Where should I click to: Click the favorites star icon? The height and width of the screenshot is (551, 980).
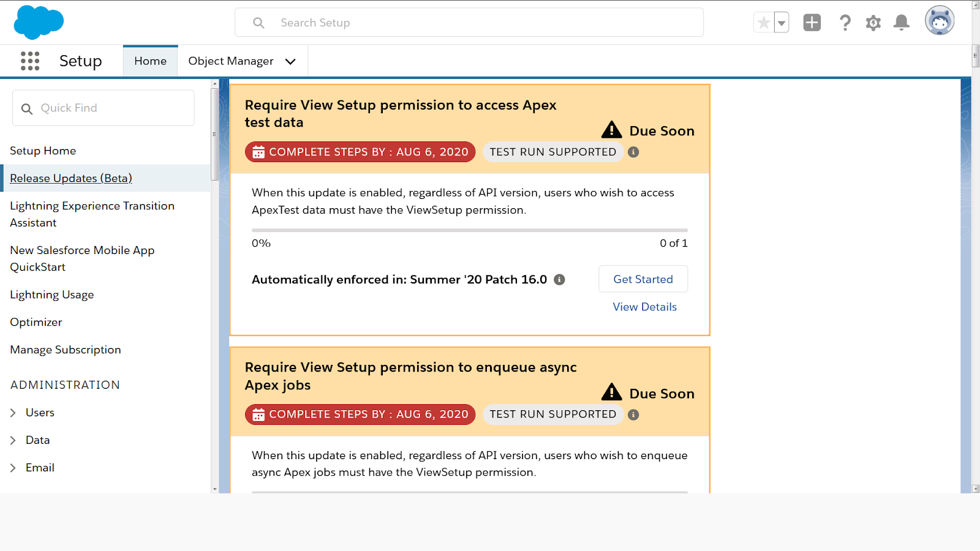764,23
